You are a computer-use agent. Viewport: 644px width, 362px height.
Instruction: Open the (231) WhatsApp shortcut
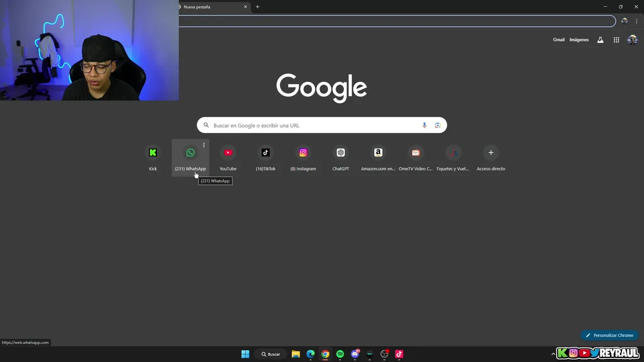190,158
